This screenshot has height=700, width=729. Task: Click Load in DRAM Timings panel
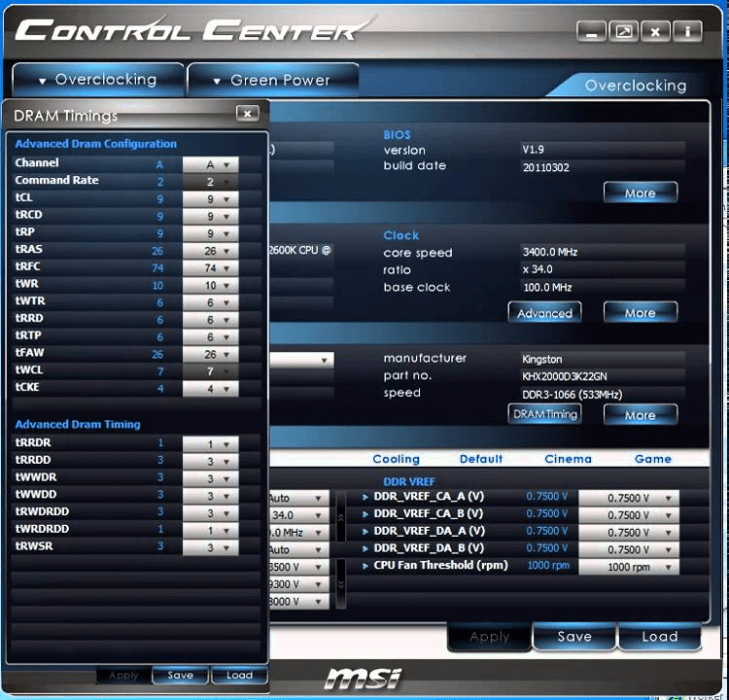tap(239, 675)
